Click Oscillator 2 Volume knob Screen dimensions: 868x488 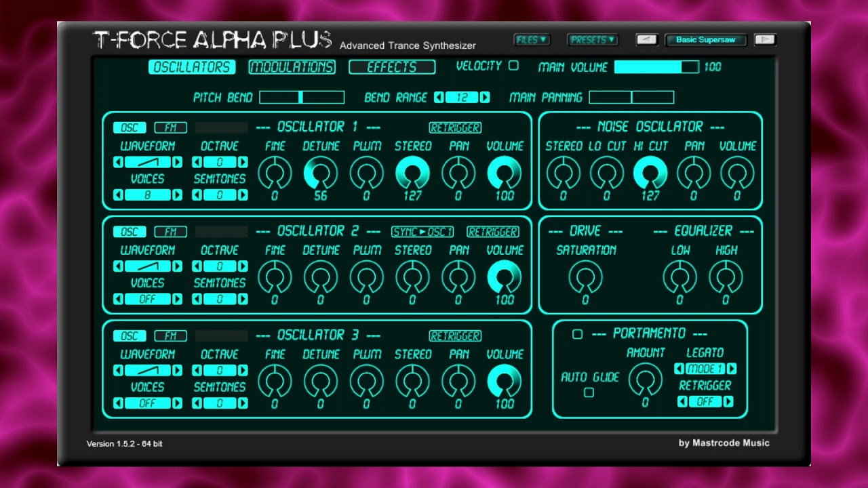coord(505,277)
